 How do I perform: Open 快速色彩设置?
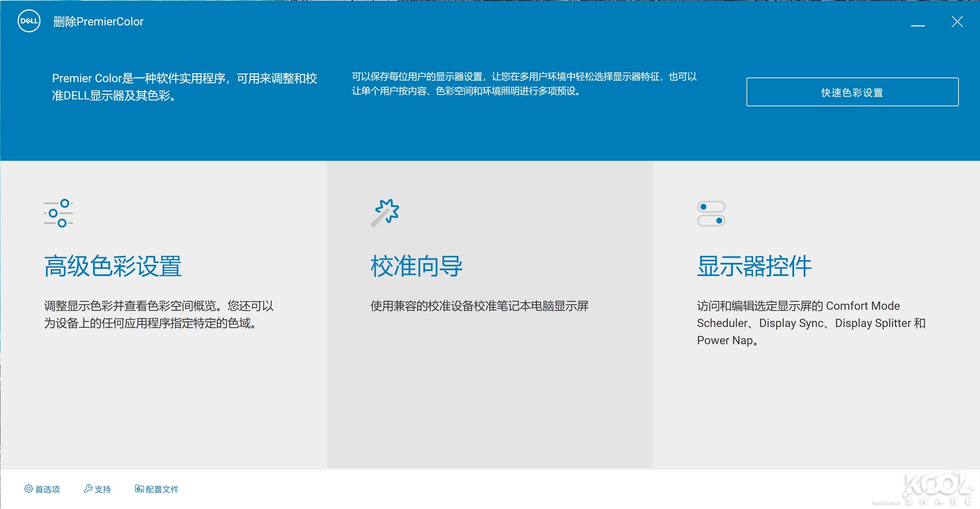852,92
